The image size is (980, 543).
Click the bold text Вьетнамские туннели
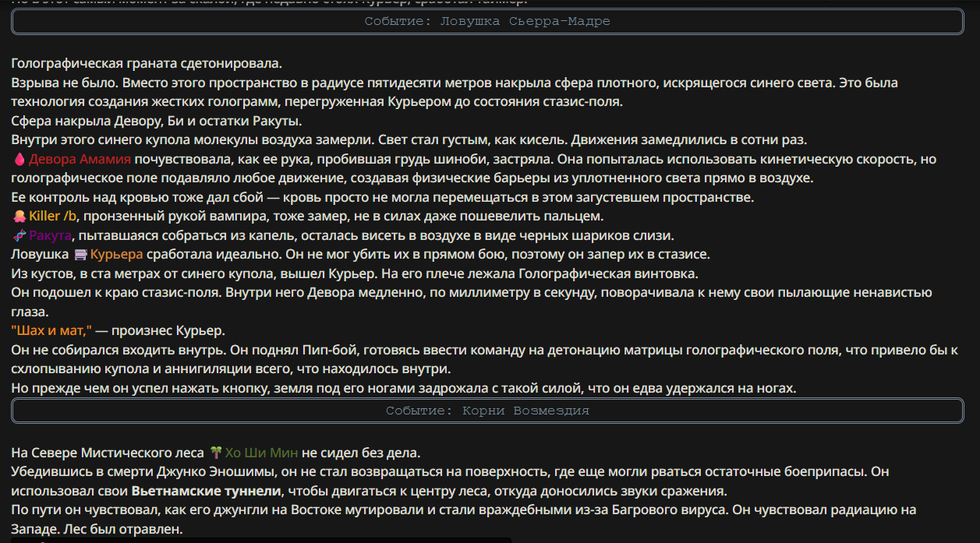[x=206, y=491]
